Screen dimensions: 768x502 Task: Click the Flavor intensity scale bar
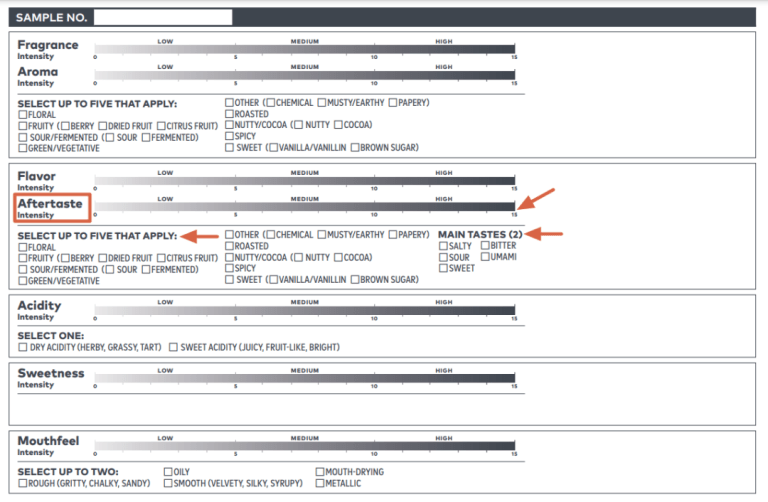pyautogui.click(x=305, y=179)
